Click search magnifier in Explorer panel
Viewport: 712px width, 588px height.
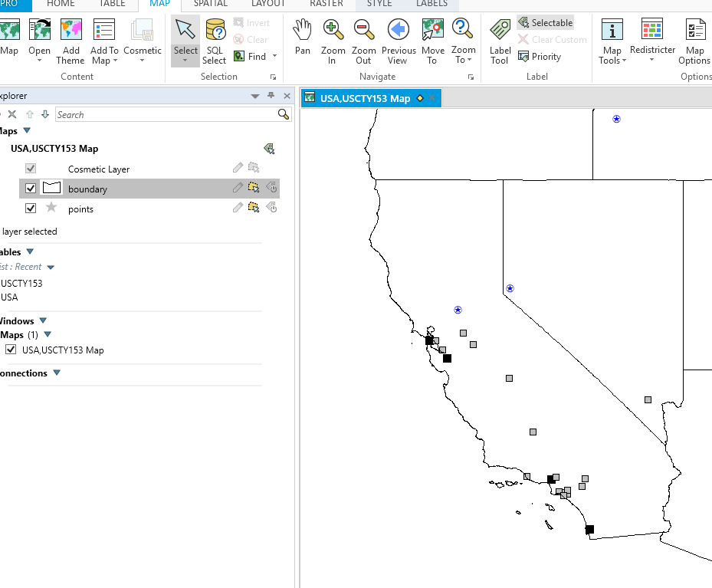pyautogui.click(x=284, y=114)
